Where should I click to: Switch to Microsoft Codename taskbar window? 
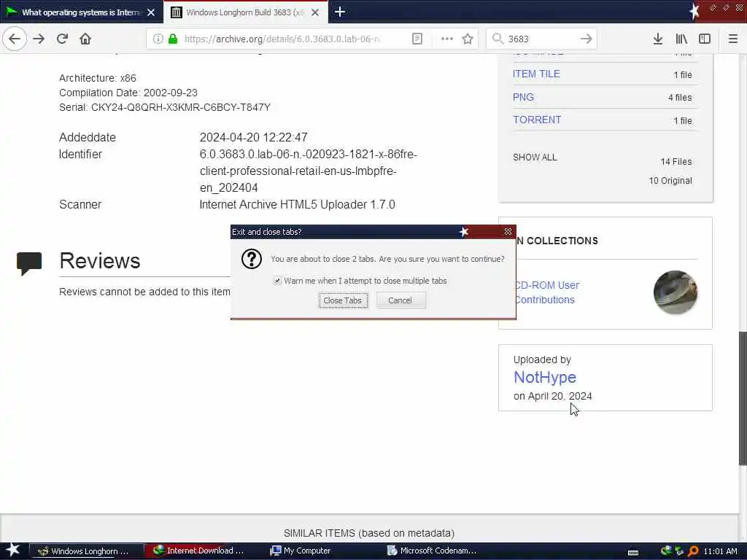pos(432,551)
